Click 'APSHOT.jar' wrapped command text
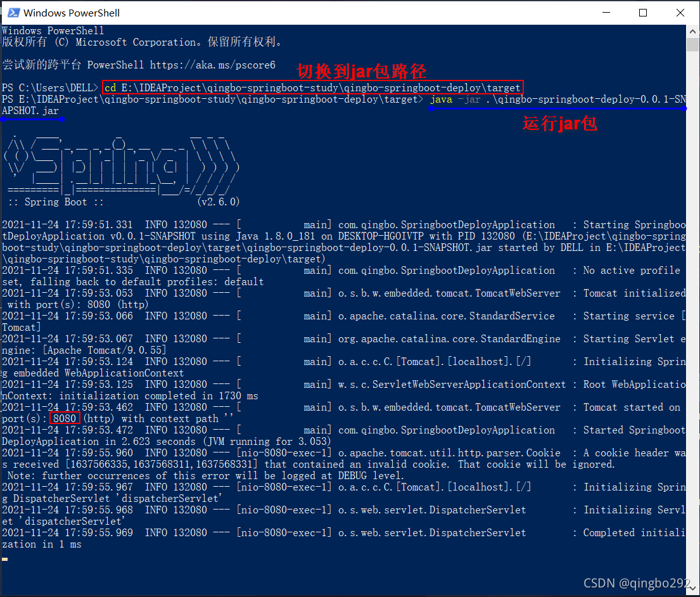Viewport: 700px width, 597px height. coord(30,111)
